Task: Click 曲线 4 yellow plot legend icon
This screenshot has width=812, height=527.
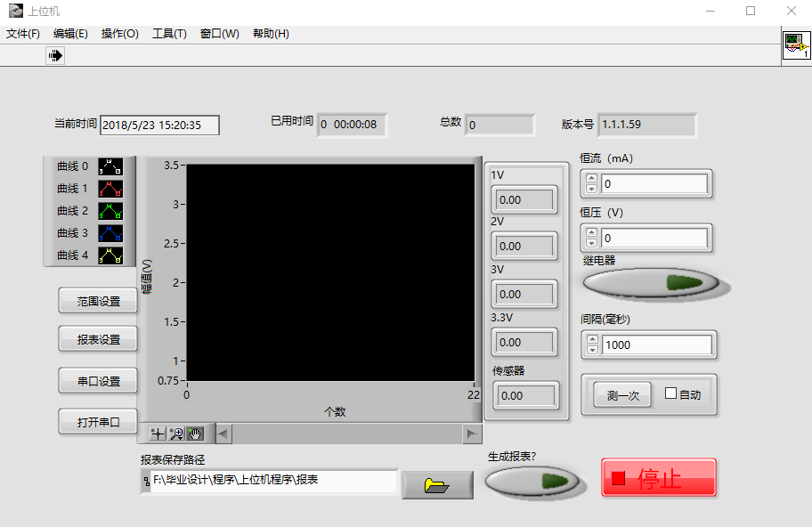Action: [x=110, y=255]
